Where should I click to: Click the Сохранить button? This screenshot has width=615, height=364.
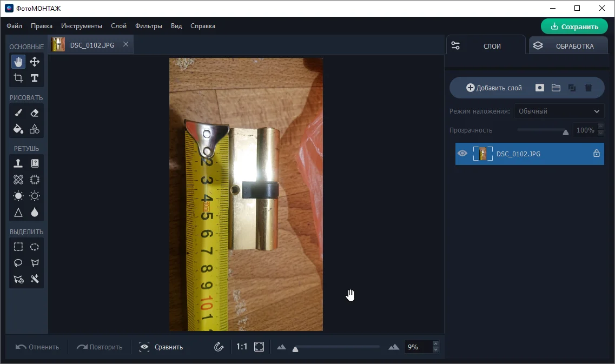574,27
